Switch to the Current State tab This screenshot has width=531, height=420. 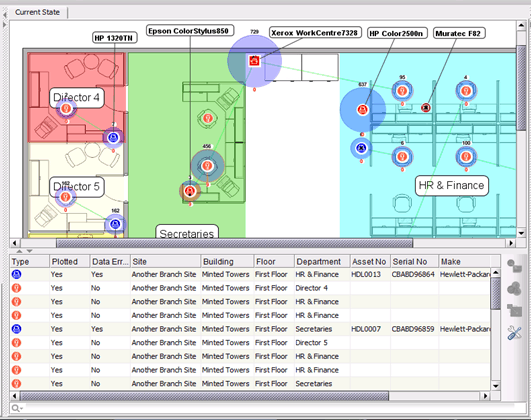point(37,12)
